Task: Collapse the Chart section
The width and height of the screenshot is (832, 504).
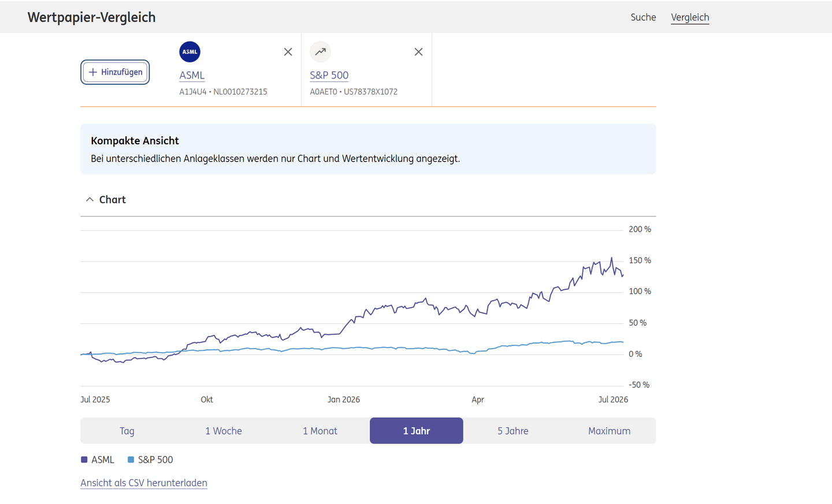Action: click(x=90, y=199)
